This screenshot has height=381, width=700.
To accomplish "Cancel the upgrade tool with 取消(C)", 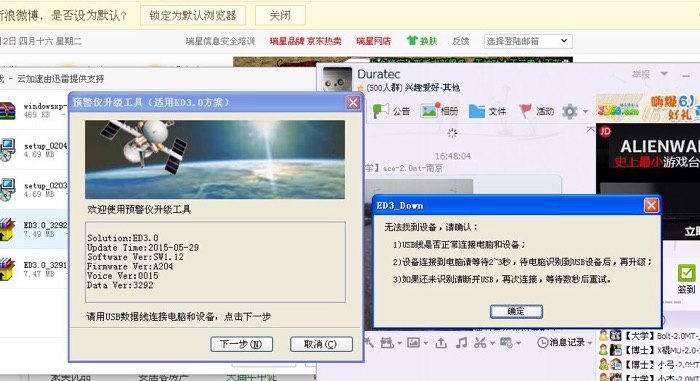I will click(321, 344).
